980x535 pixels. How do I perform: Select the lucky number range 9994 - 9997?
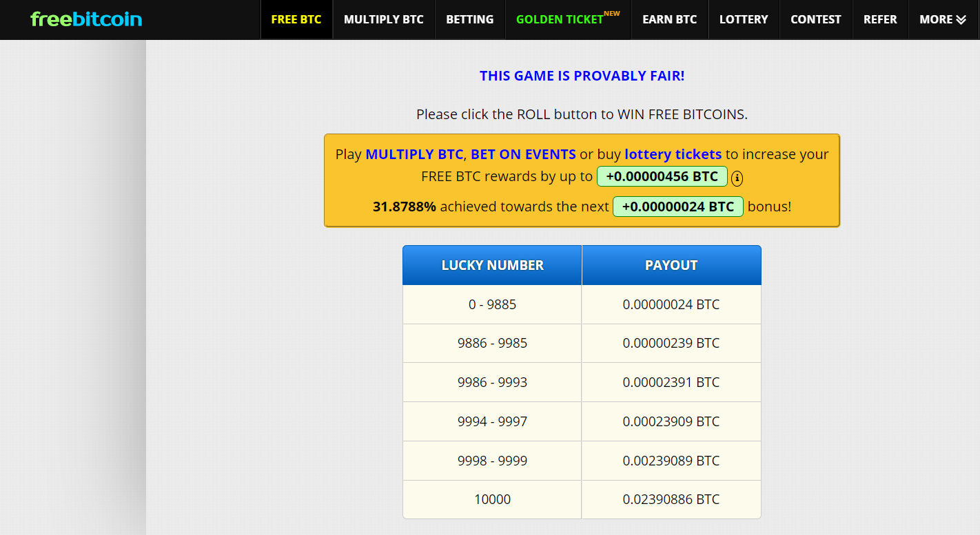pyautogui.click(x=492, y=421)
